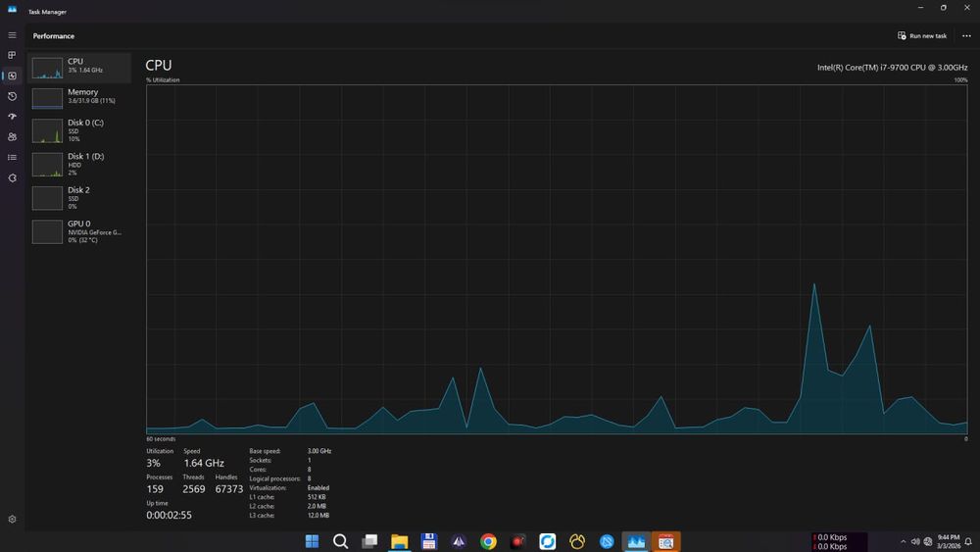Viewport: 980px width, 552px height.
Task: Open the orange snipping app on taskbar
Action: 666,541
